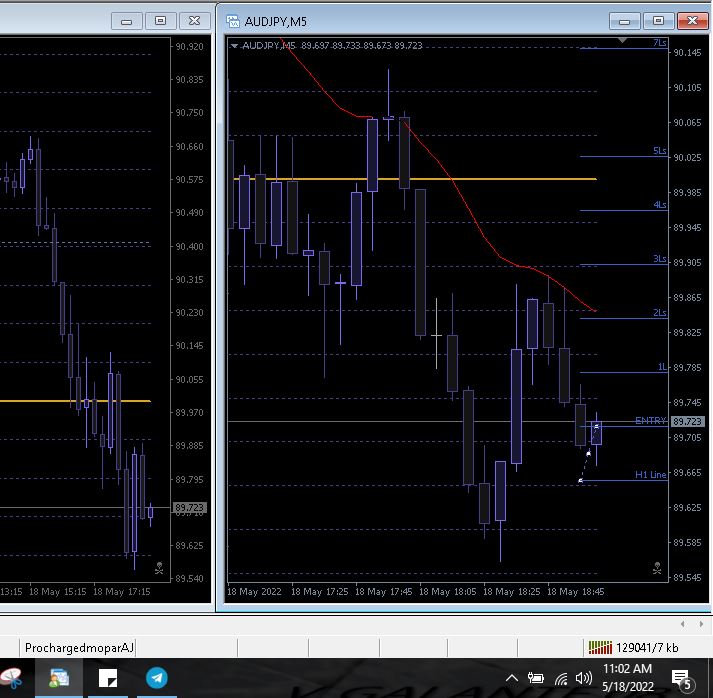This screenshot has height=698, width=713.
Task: Show hidden system tray icons
Action: [x=512, y=679]
